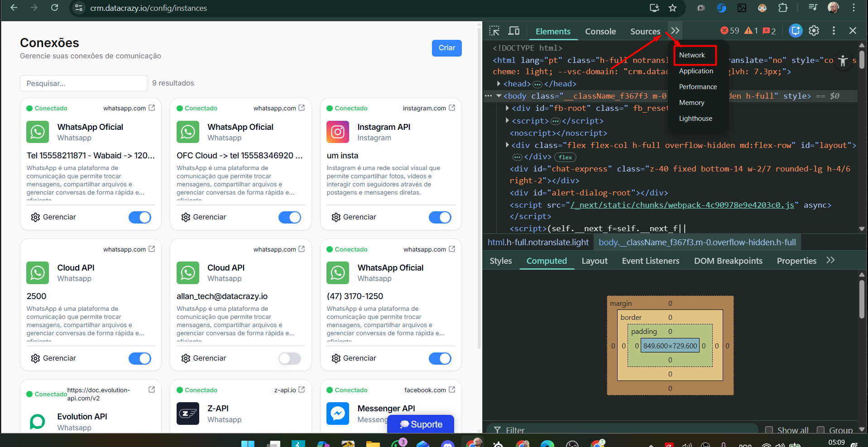Click the Criar button
868x447 pixels.
click(447, 48)
